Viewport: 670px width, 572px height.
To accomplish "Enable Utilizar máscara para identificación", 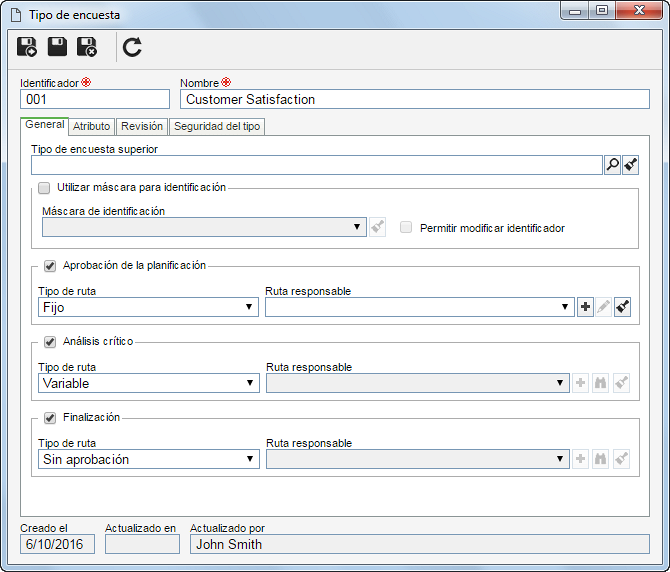I will (44, 188).
